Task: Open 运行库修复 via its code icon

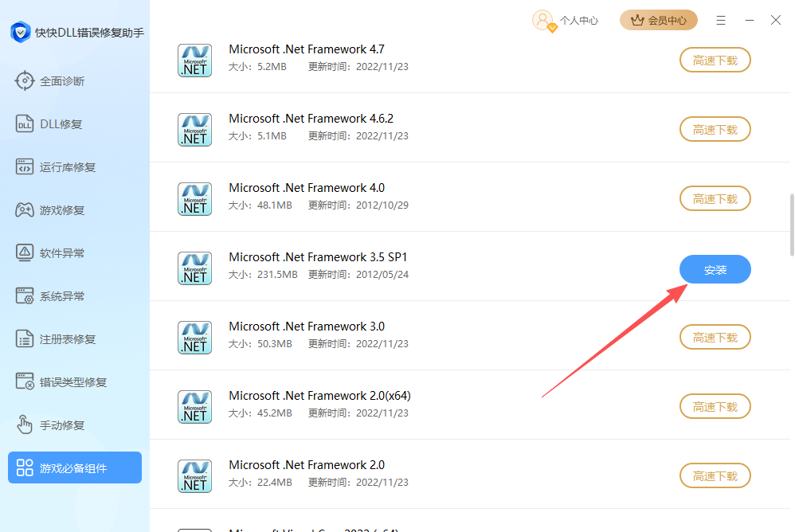Action: (25, 167)
